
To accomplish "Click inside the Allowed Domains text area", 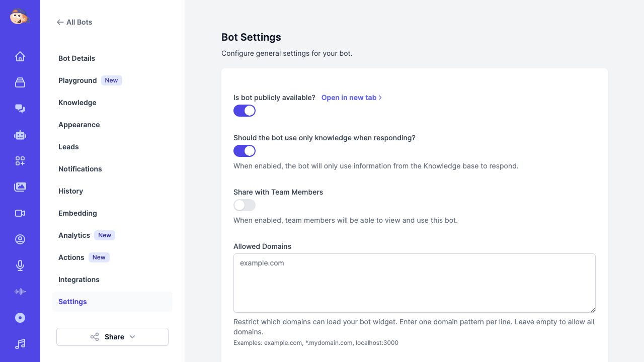I will click(414, 283).
